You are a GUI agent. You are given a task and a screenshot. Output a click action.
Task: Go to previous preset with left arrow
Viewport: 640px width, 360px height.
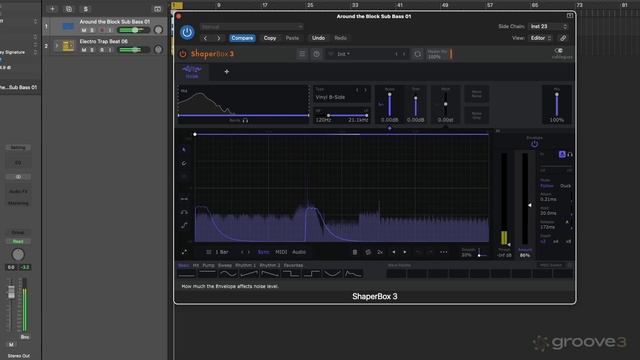point(205,38)
